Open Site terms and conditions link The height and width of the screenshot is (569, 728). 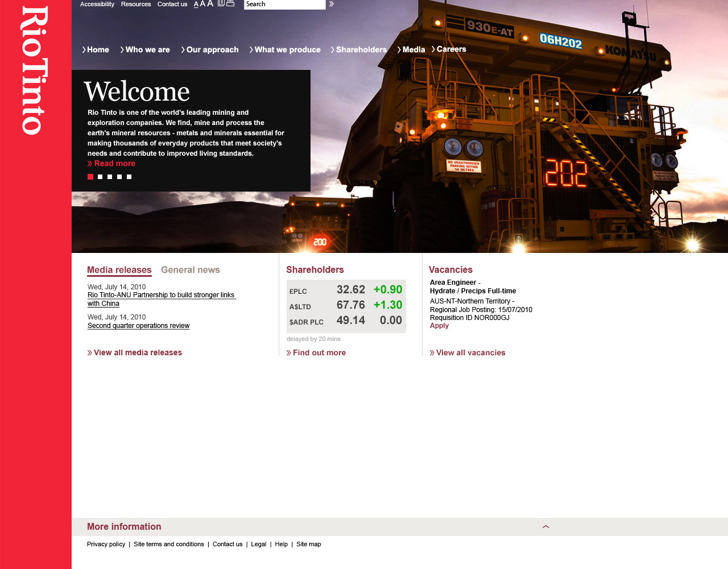pos(169,544)
